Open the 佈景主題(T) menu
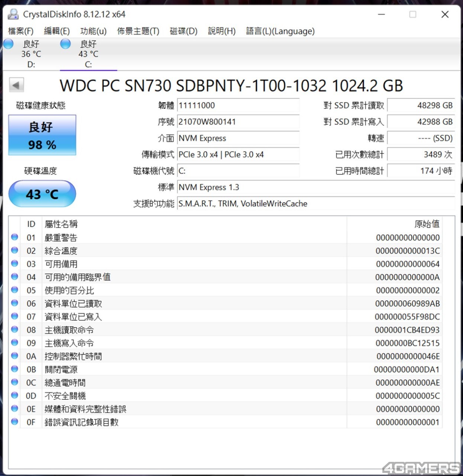 138,31
